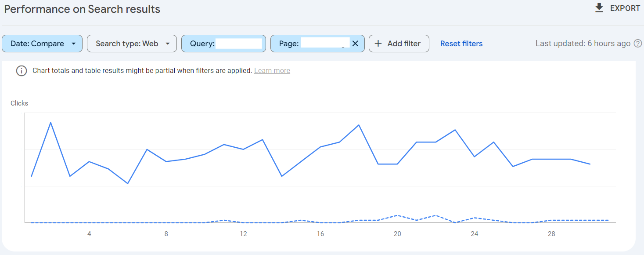Viewport: 644px width, 255px height.
Task: Click the plus icon in Add filter
Action: pyautogui.click(x=378, y=44)
